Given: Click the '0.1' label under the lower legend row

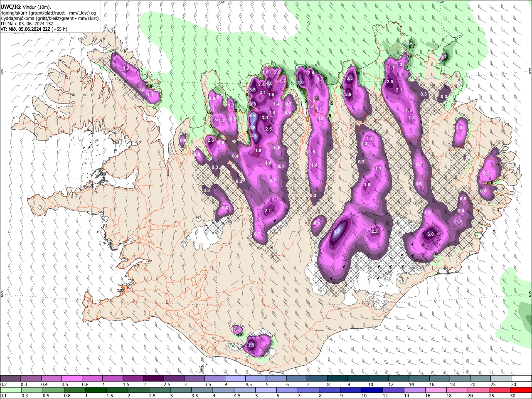Looking at the screenshot, I should [3, 396].
